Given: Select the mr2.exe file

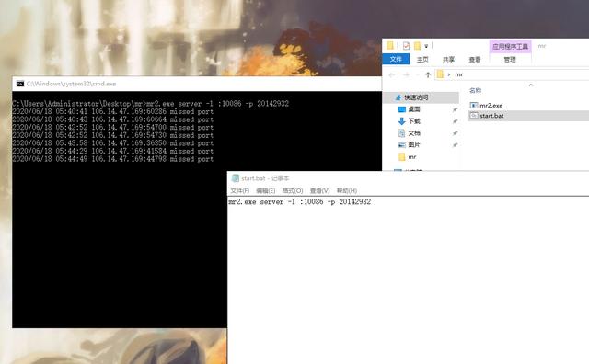Looking at the screenshot, I should click(x=491, y=106).
